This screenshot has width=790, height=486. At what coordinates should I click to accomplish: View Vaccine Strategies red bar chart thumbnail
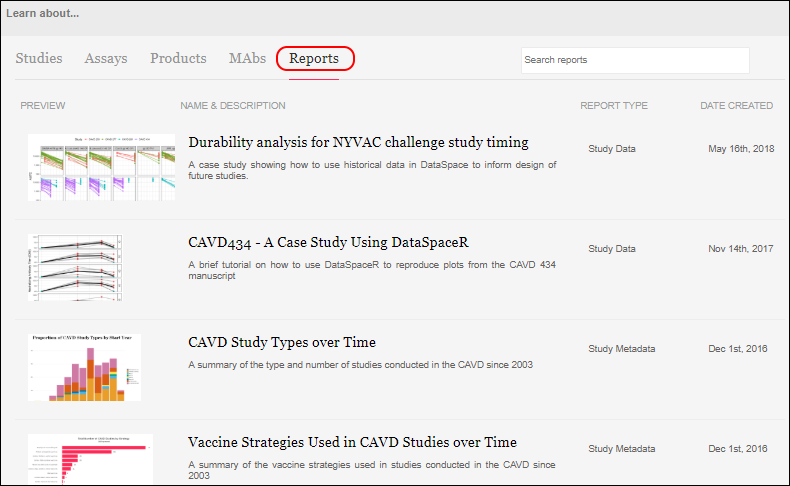coord(91,459)
